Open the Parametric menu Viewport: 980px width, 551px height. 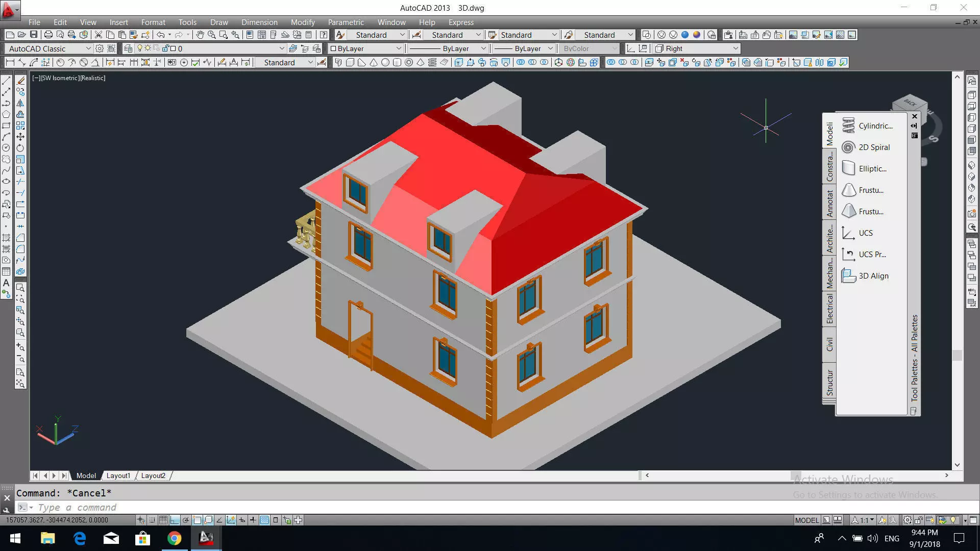tap(346, 22)
